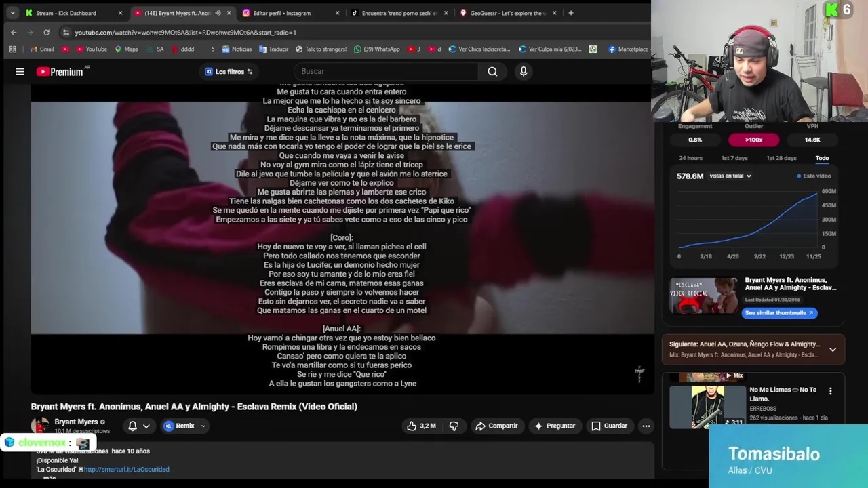Screen dimensions: 868x488
Task: Open the dddd bookmark
Action: click(183, 49)
